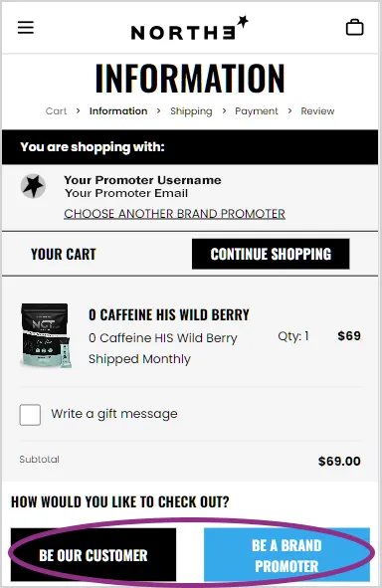Go to the Cart breadcrumb step
The width and height of the screenshot is (382, 588).
[x=56, y=111]
